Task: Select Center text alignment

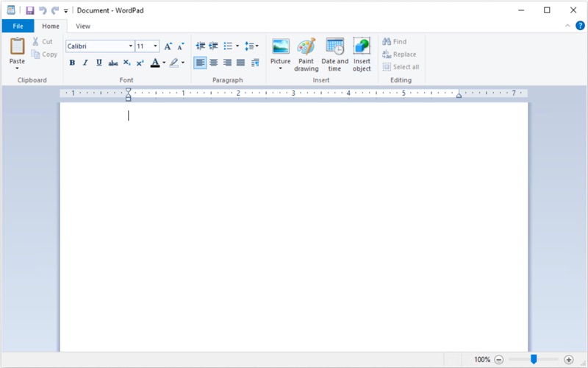Action: pyautogui.click(x=214, y=63)
